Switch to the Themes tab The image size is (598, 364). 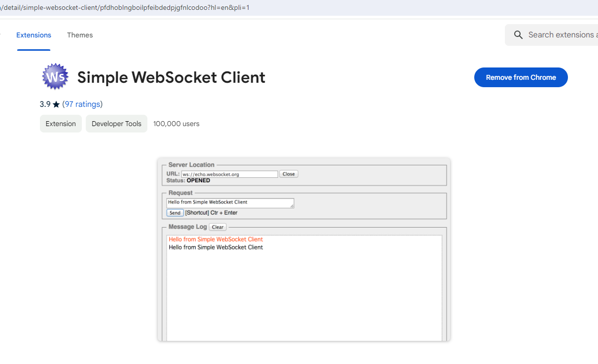point(80,35)
